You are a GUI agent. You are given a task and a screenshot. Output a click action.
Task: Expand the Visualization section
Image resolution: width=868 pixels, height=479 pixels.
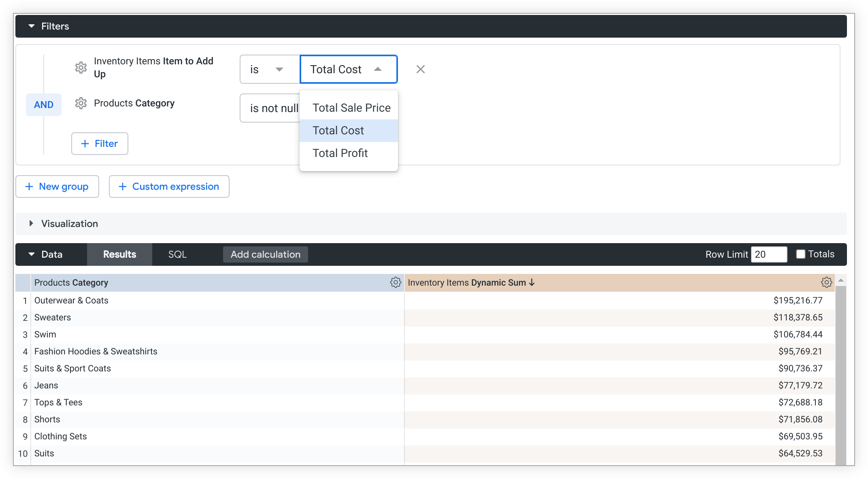[x=32, y=224]
